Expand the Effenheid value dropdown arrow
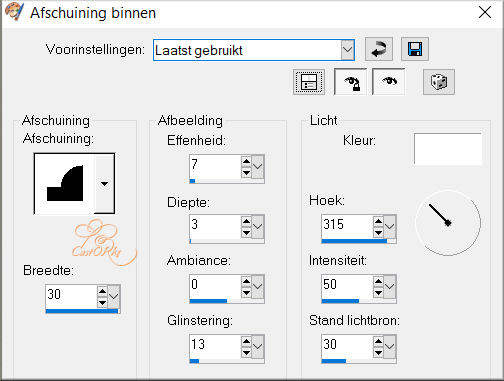The width and height of the screenshot is (504, 381). 258,166
